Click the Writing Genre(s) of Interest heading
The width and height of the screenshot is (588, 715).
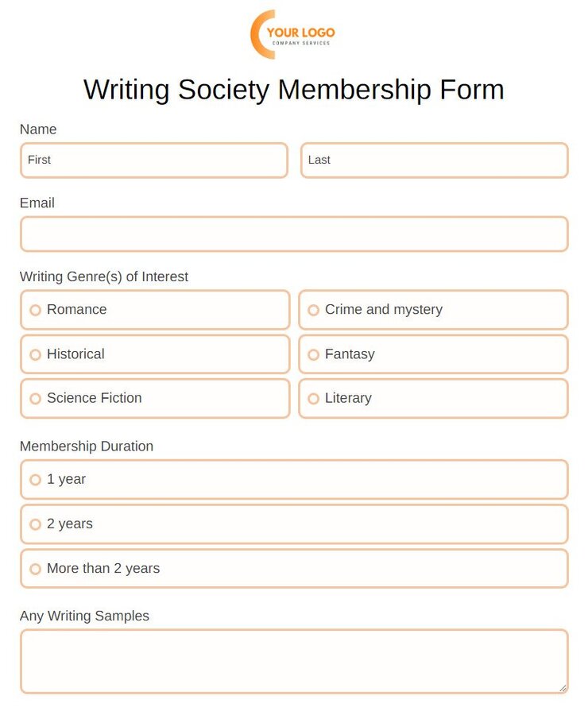pyautogui.click(x=103, y=276)
